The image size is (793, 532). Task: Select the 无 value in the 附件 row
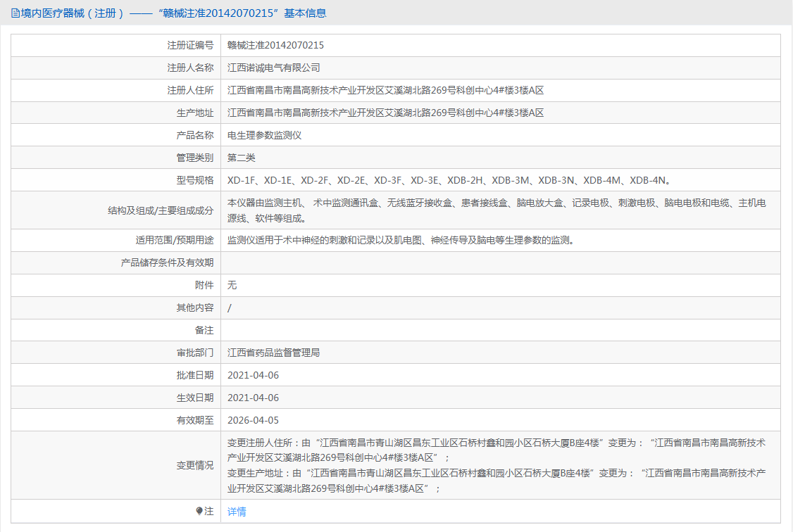click(232, 286)
